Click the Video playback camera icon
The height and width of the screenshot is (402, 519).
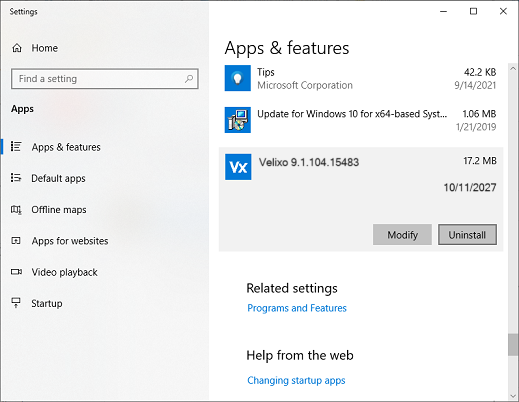coord(16,272)
